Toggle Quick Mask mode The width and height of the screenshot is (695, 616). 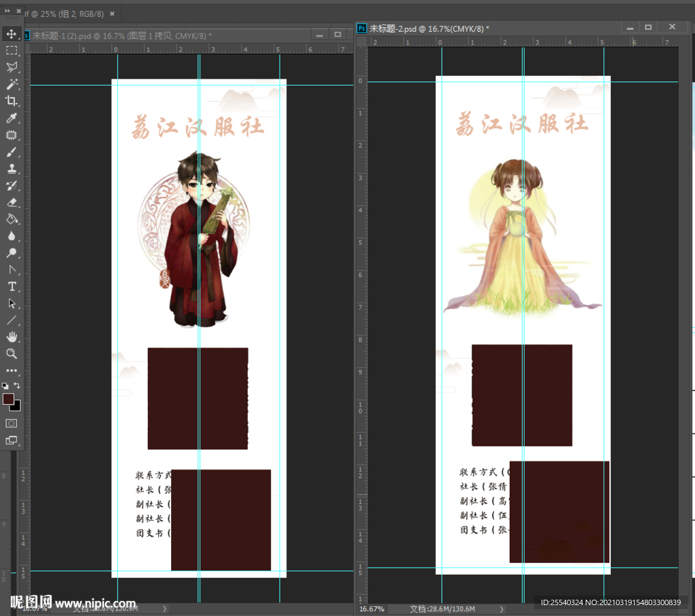pyautogui.click(x=12, y=423)
